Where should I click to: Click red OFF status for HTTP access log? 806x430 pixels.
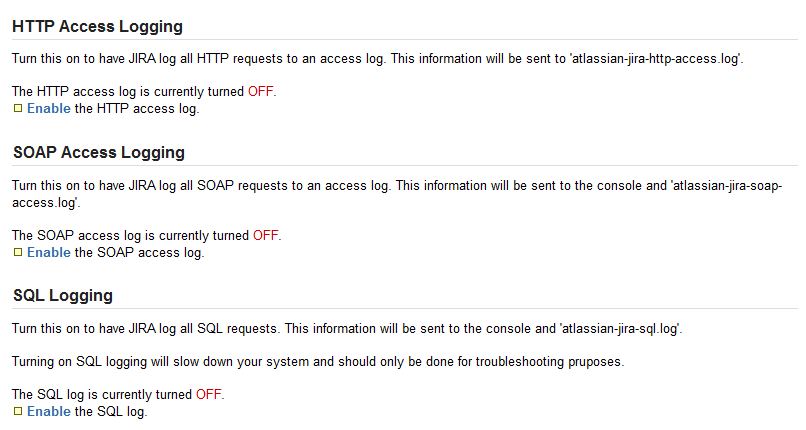pos(260,92)
